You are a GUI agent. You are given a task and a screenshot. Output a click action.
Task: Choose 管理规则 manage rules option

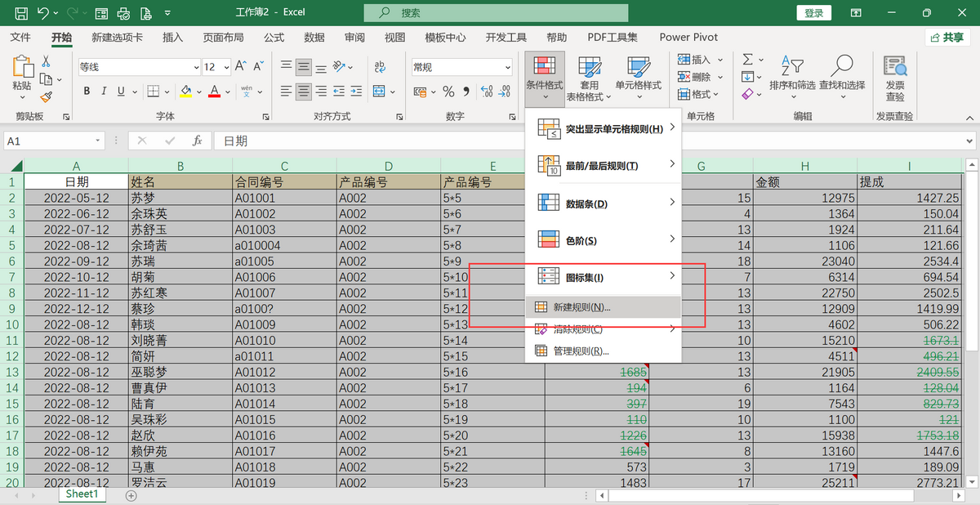[604, 351]
